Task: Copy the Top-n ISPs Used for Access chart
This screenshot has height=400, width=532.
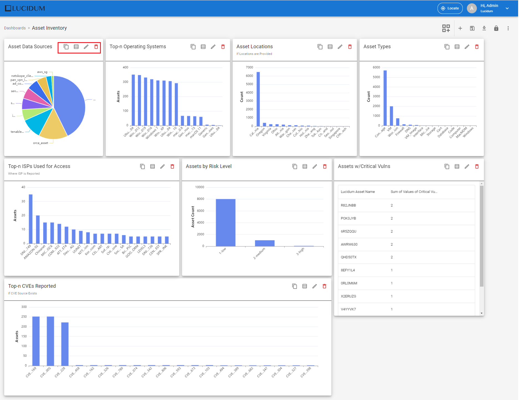Action: (x=142, y=166)
